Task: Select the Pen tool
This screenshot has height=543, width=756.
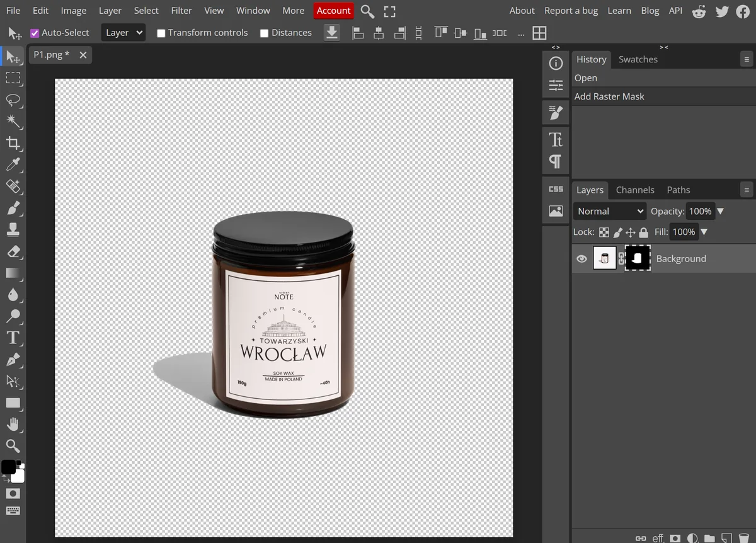Action: coord(13,360)
